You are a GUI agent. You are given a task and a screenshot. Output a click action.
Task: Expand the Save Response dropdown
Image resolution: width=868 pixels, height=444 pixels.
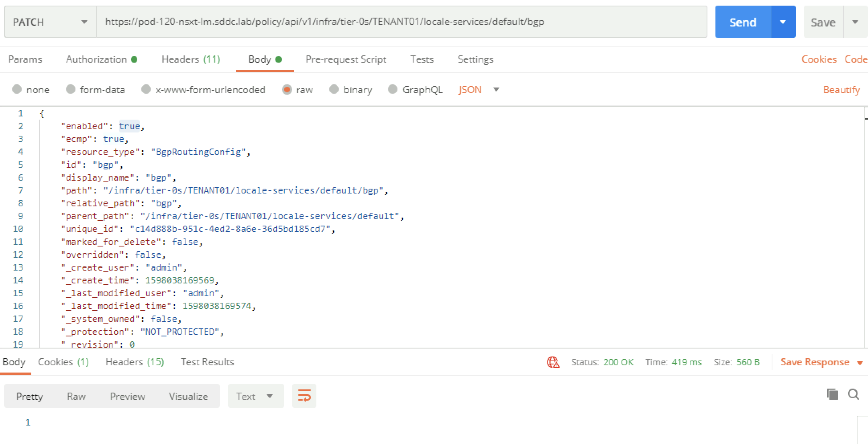click(x=860, y=363)
